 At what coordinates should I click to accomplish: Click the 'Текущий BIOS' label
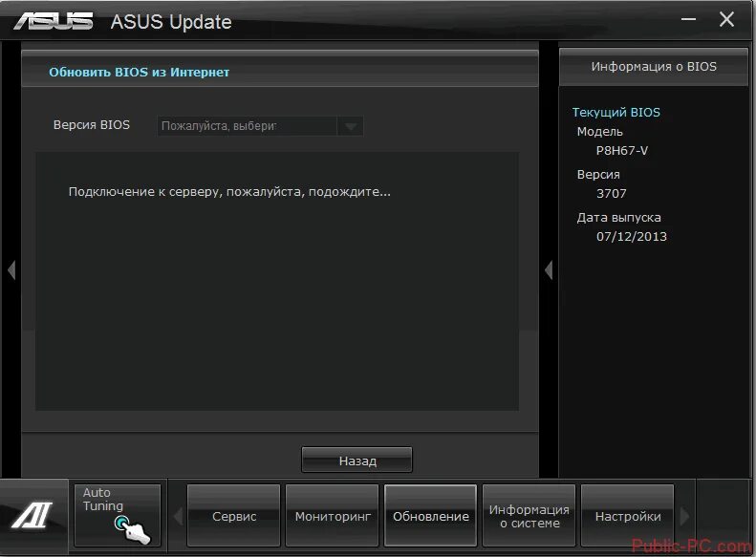(616, 113)
